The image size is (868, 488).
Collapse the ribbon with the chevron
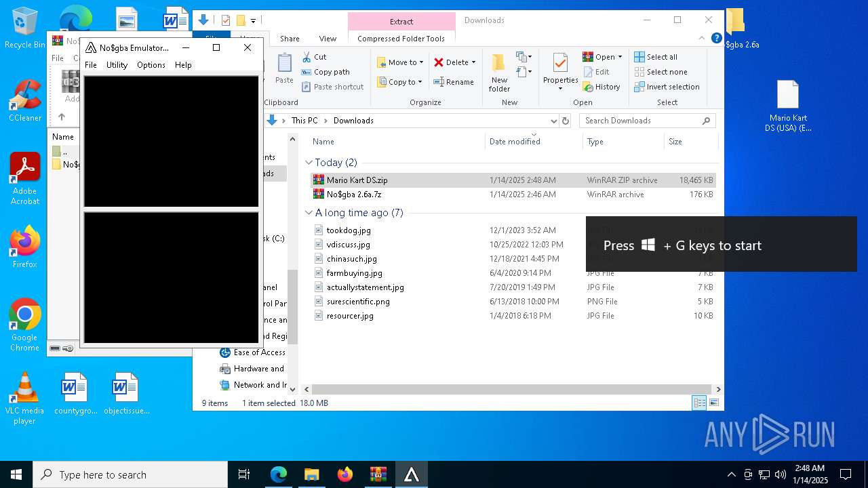point(703,39)
